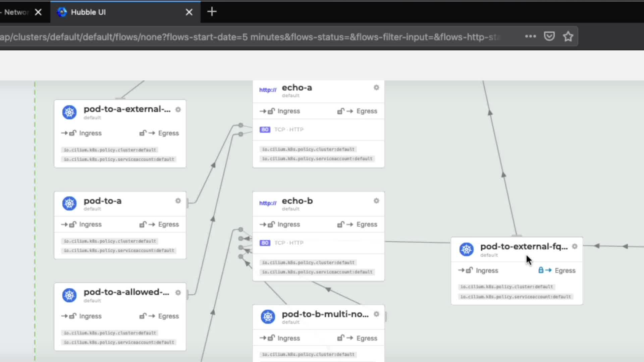Expand port 80 TCP HTTP row on echo-a
Image resolution: width=644 pixels, height=362 pixels.
coord(282,129)
